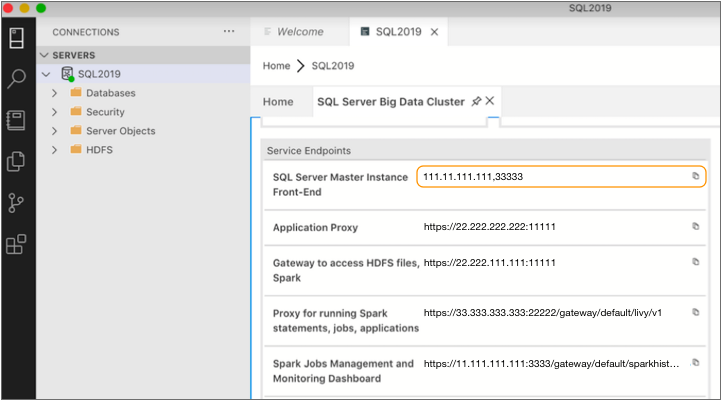
Task: Open the Extensions icon
Action: (16, 244)
